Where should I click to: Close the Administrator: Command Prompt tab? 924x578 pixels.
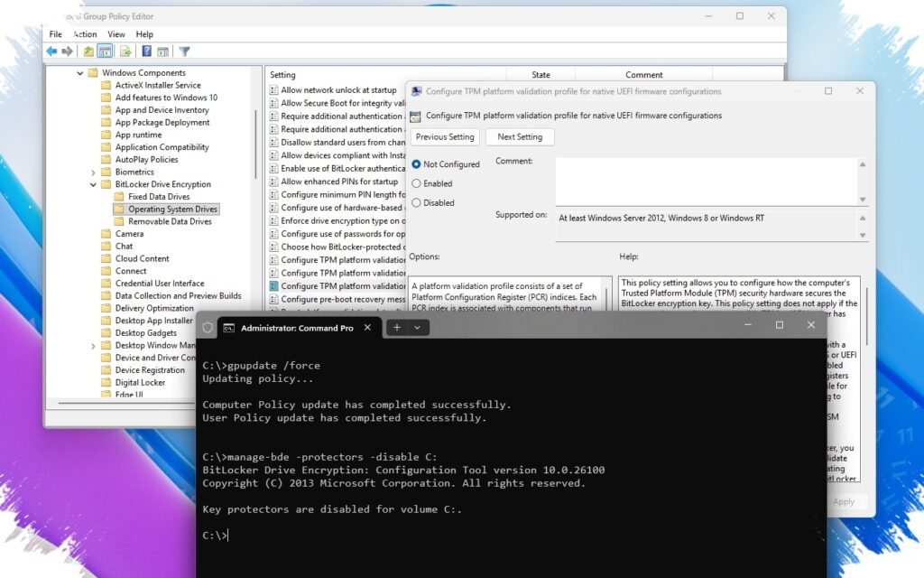click(x=368, y=327)
